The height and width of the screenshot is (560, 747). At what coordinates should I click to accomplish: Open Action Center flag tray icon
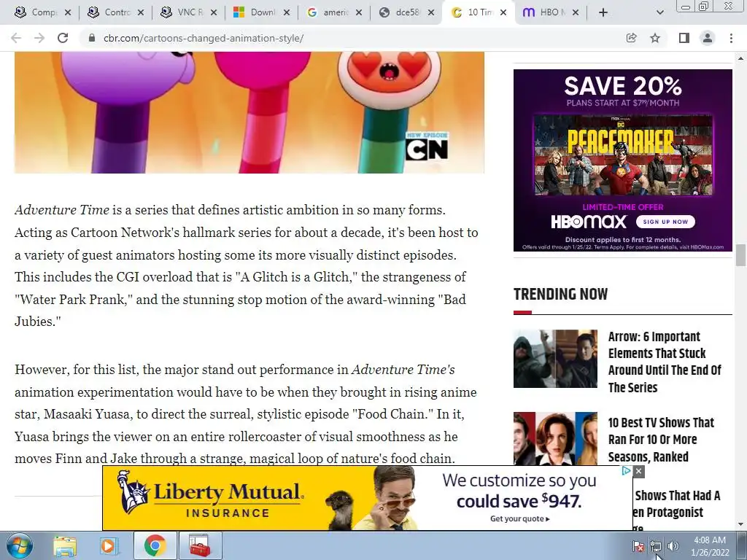pyautogui.click(x=638, y=546)
